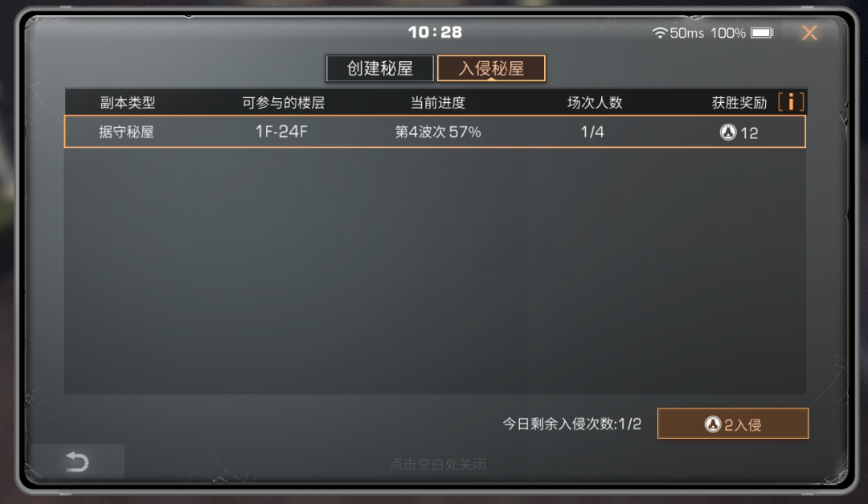Click the 当前进度 column header
Viewport: 868px width, 504px height.
(437, 102)
